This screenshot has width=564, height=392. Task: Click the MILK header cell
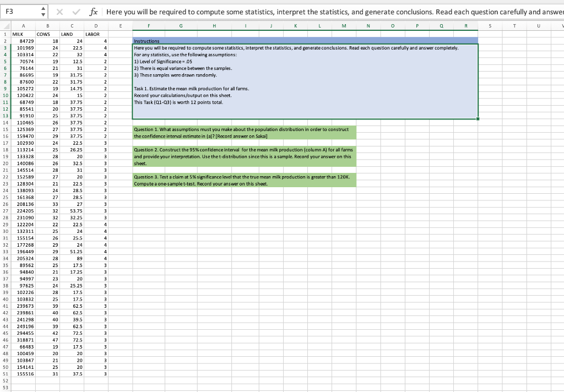(23, 34)
